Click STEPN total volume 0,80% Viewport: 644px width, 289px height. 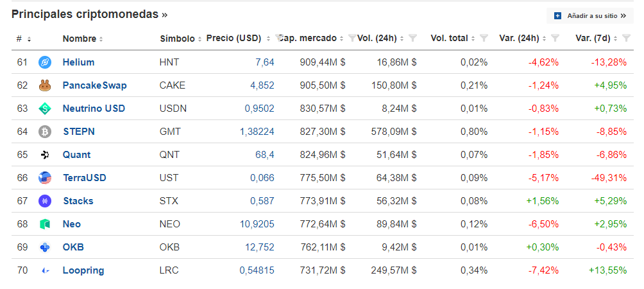pyautogui.click(x=474, y=132)
